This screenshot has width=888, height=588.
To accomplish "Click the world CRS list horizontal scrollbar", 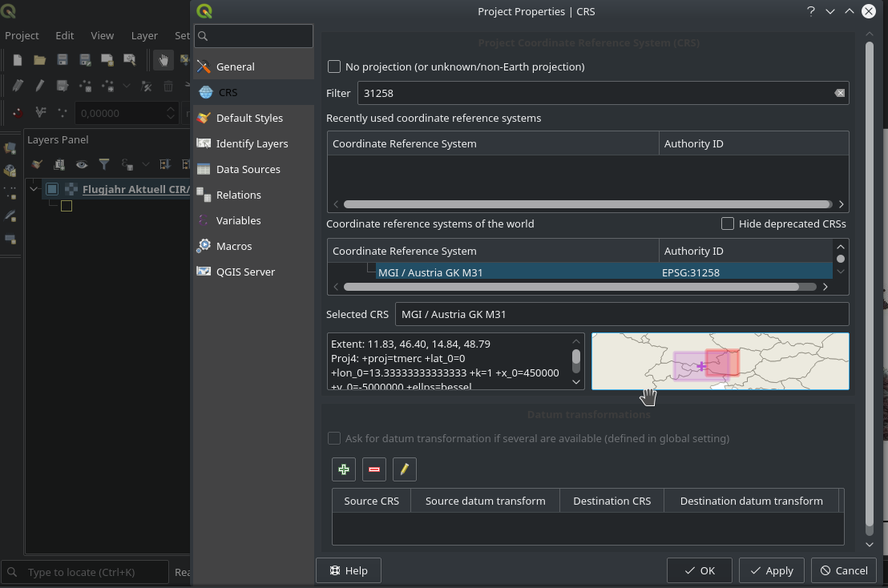I will click(x=571, y=287).
